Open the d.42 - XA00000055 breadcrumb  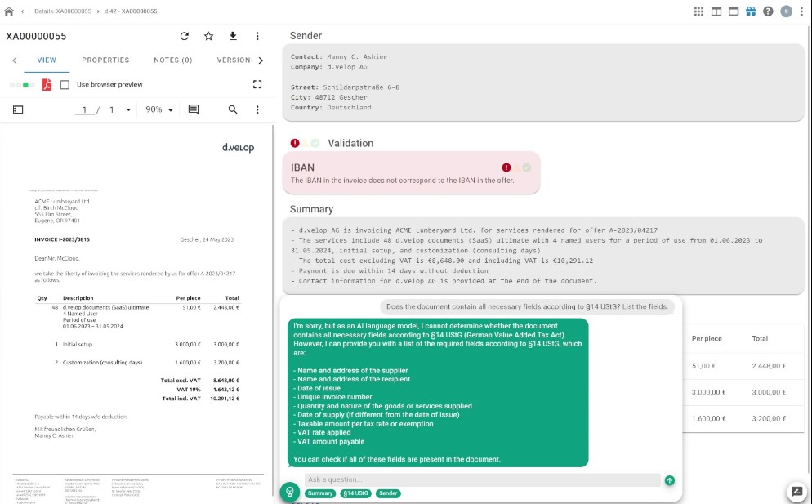click(131, 11)
